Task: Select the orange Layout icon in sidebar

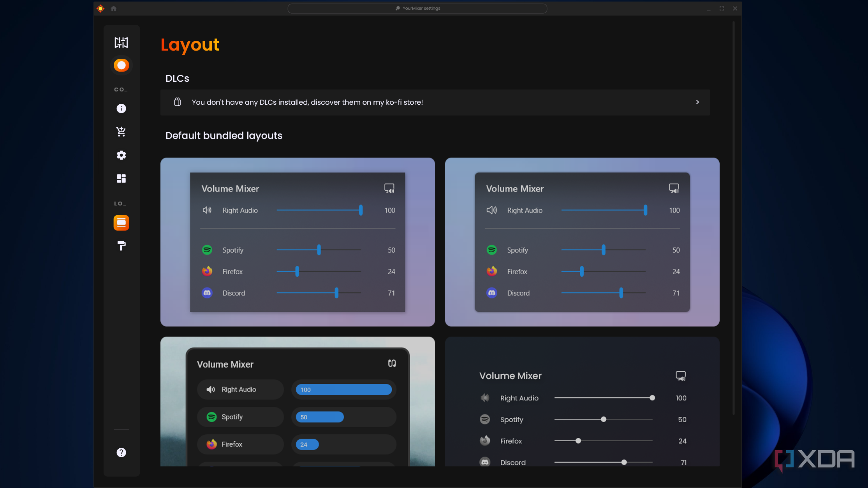Action: click(121, 223)
